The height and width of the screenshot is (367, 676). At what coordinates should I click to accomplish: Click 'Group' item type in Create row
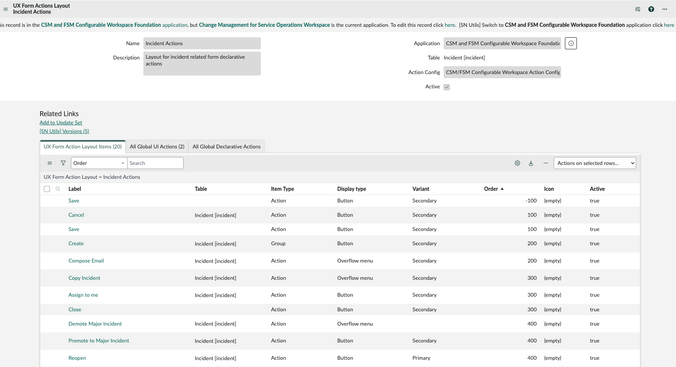pyautogui.click(x=278, y=244)
